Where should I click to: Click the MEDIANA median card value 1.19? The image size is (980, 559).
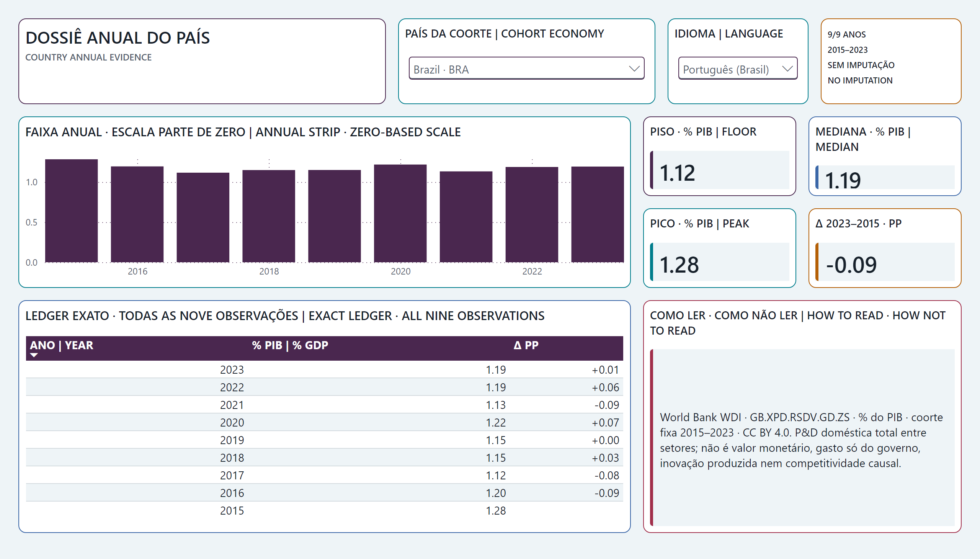pos(843,180)
